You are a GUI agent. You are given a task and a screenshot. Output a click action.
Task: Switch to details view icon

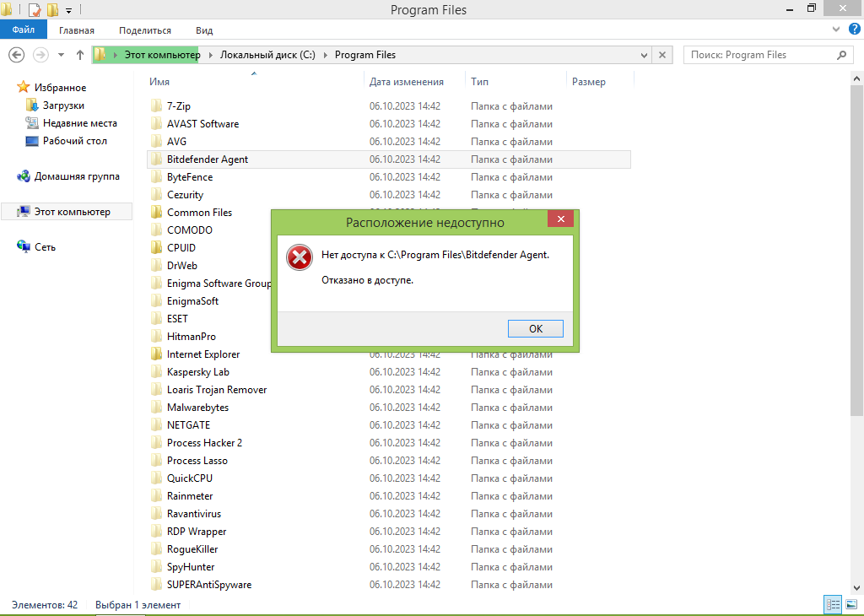pyautogui.click(x=833, y=604)
